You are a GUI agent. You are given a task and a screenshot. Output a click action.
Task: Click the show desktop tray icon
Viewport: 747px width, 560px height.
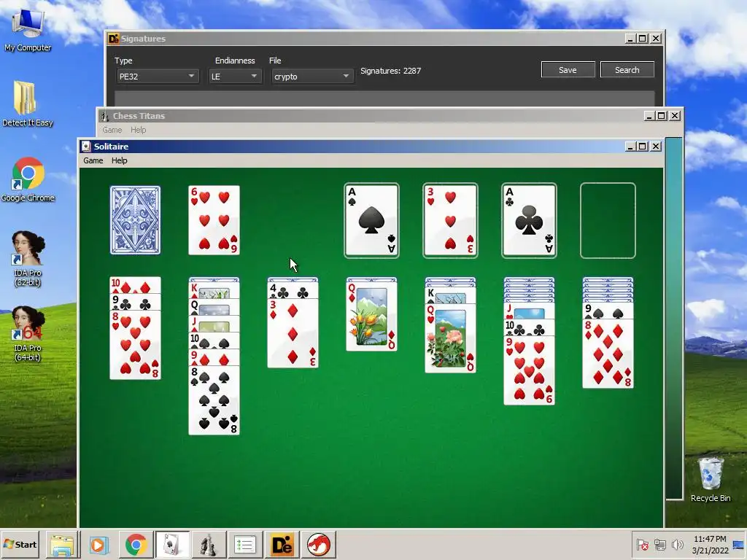pyautogui.click(x=739, y=545)
